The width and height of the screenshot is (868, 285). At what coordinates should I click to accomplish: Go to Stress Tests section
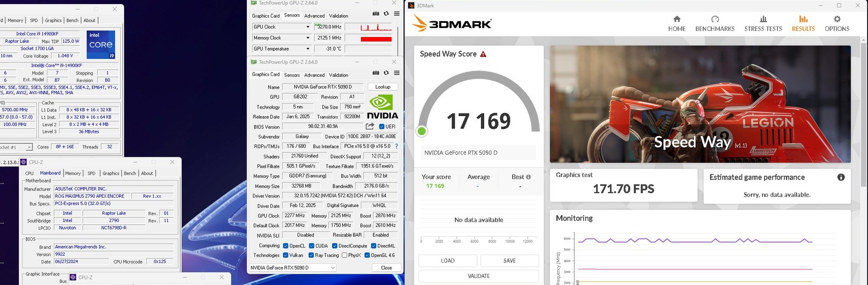point(763,19)
